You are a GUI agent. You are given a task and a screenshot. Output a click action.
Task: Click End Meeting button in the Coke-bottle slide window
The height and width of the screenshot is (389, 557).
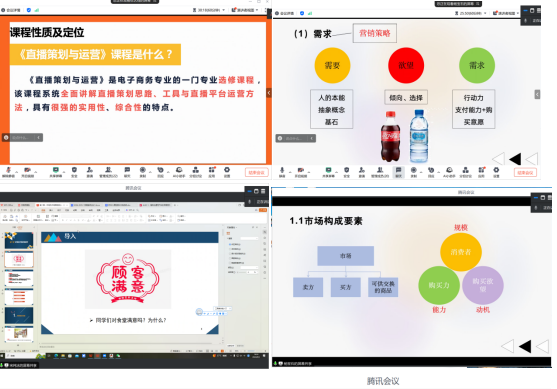click(x=525, y=173)
